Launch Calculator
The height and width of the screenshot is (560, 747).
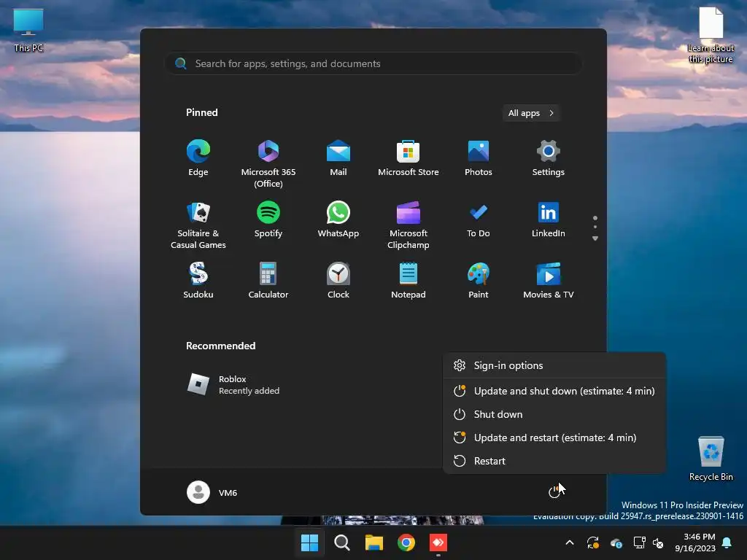tap(268, 281)
